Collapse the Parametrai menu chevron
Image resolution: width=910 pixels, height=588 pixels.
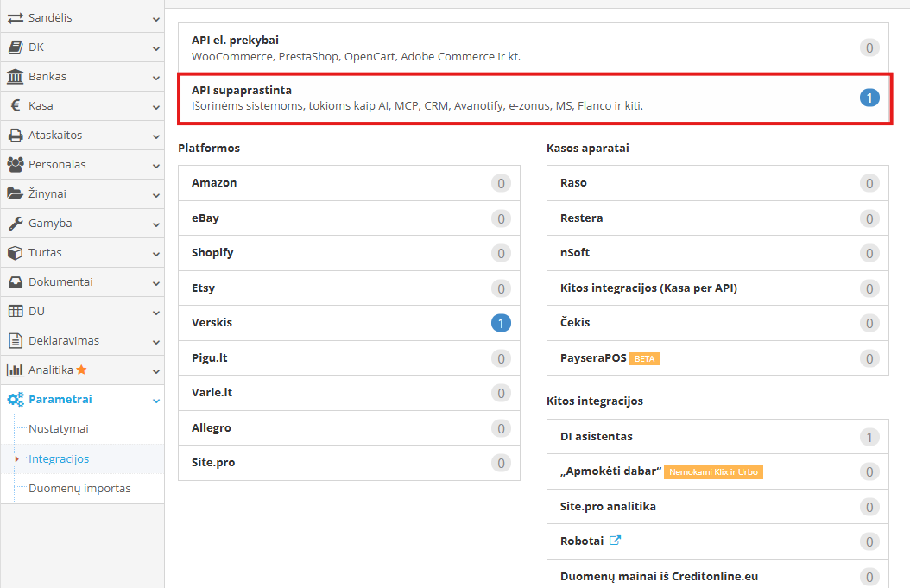156,401
